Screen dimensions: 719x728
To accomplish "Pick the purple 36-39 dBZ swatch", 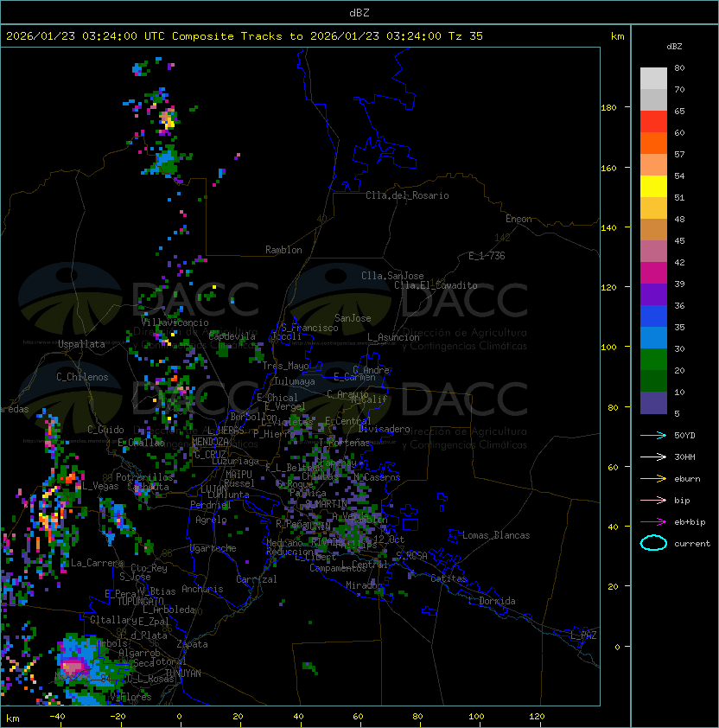I will click(x=653, y=294).
